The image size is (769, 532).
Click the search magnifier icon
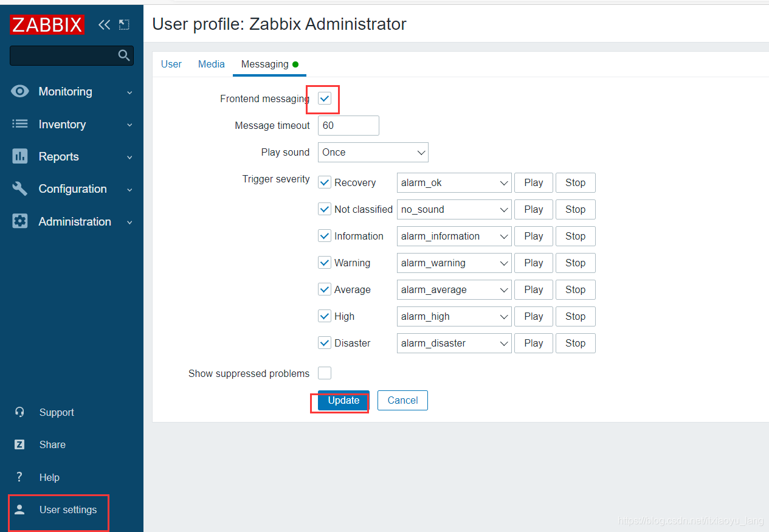(124, 55)
